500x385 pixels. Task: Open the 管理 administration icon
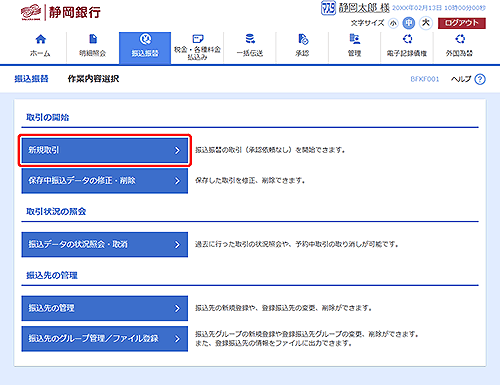click(x=355, y=39)
